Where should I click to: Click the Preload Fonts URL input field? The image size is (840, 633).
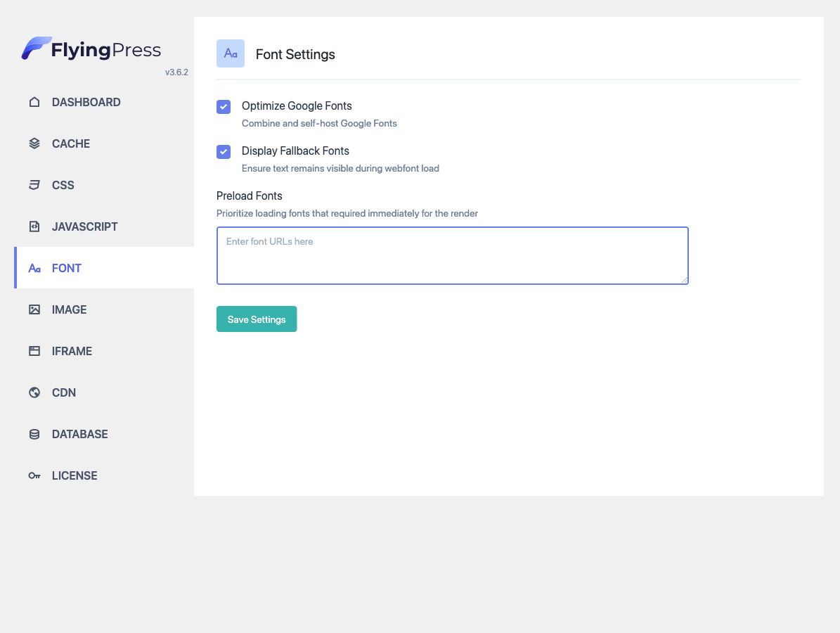452,255
